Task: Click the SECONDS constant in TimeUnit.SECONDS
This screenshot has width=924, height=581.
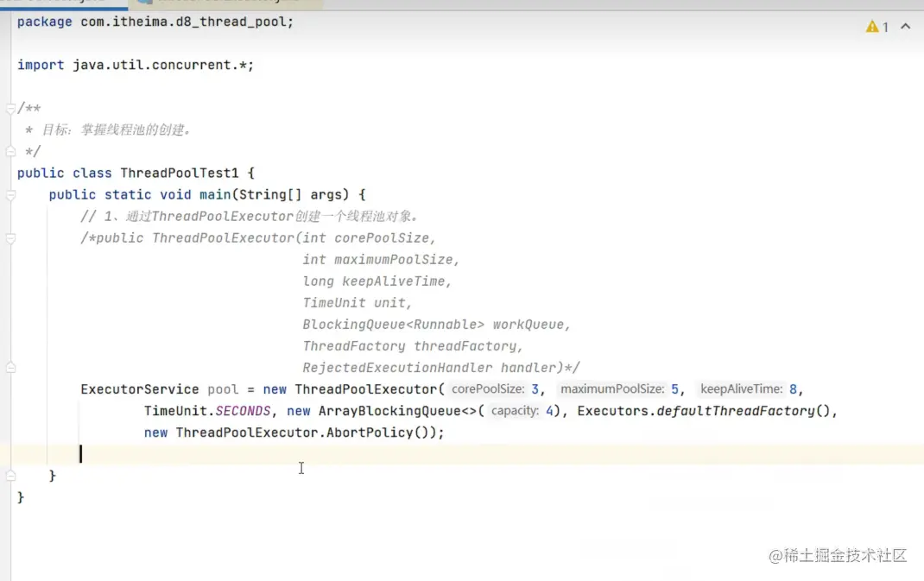Action: (243, 411)
